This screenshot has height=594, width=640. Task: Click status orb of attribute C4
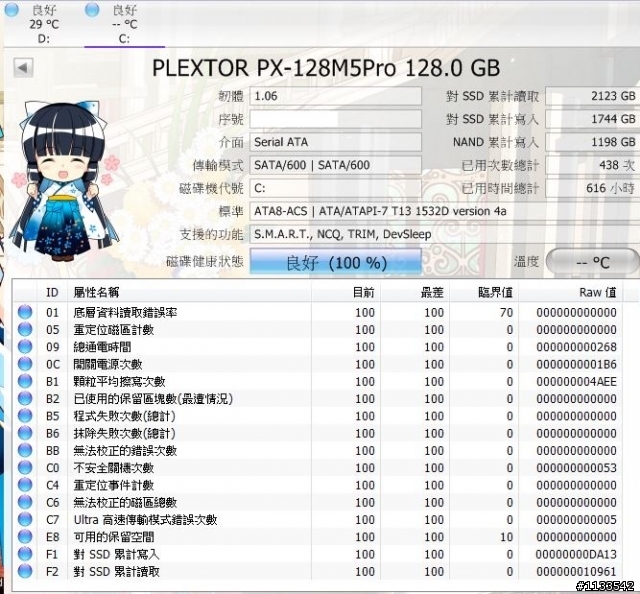25,485
